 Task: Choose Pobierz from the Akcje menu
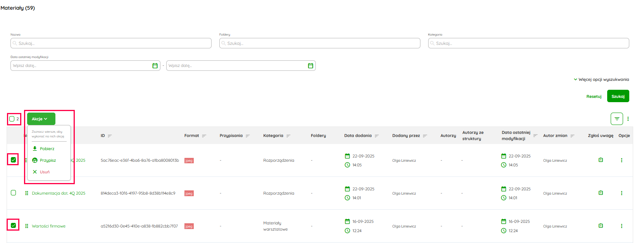click(46, 149)
